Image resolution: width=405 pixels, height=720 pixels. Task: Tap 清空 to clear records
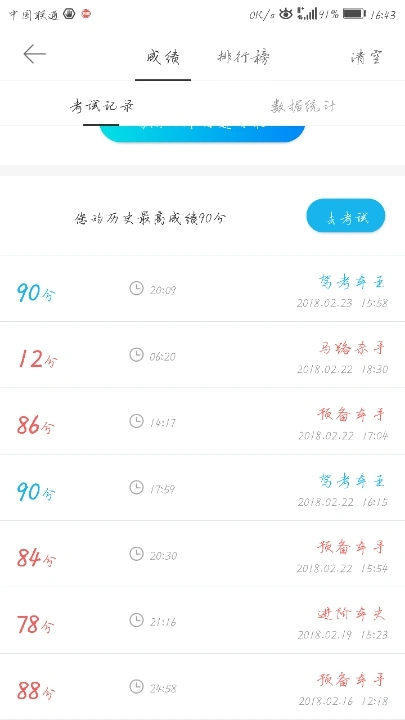click(366, 57)
